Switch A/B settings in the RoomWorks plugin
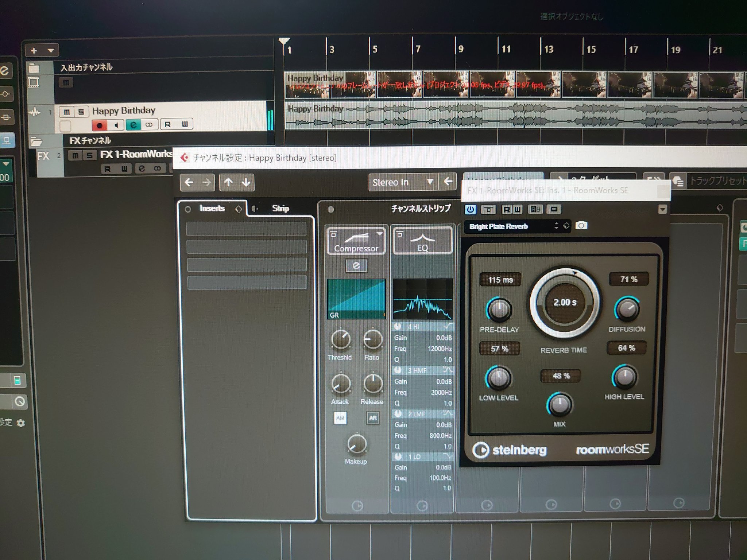The width and height of the screenshot is (747, 560). [x=535, y=209]
